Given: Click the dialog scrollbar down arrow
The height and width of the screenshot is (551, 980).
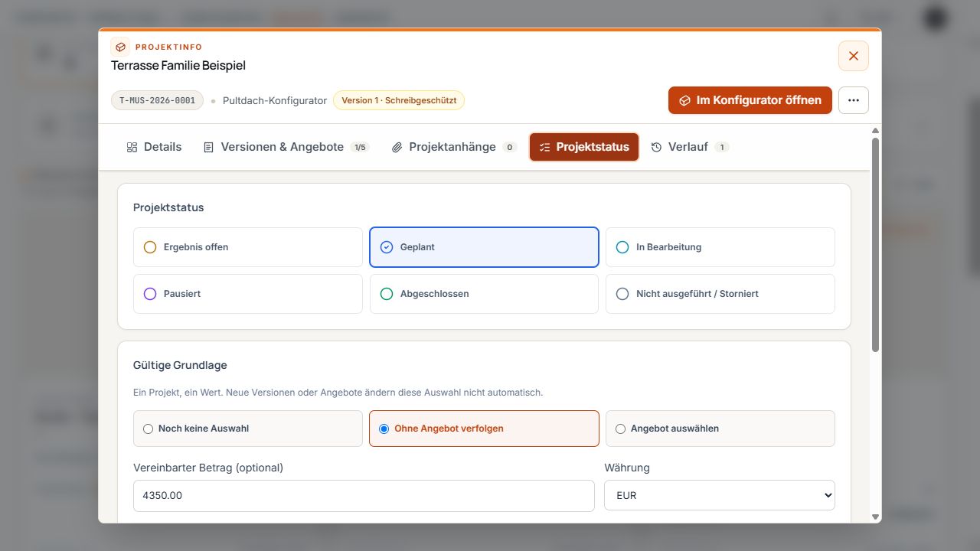Looking at the screenshot, I should 876,517.
